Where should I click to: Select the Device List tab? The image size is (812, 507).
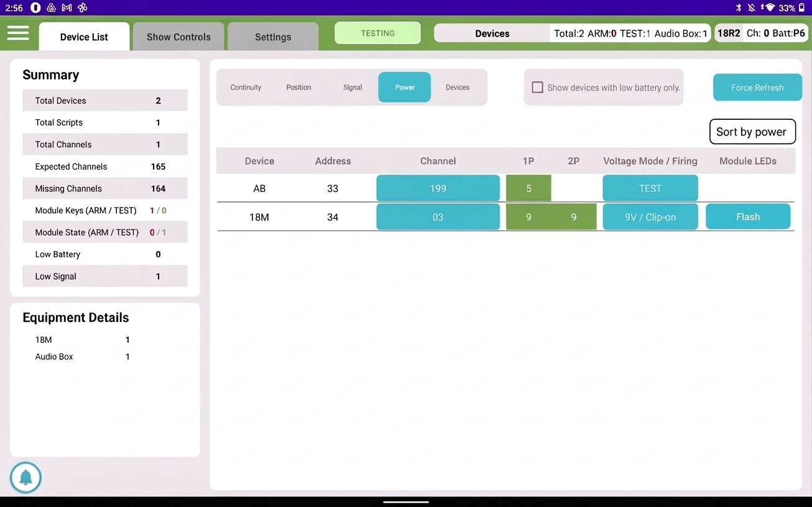pos(83,36)
